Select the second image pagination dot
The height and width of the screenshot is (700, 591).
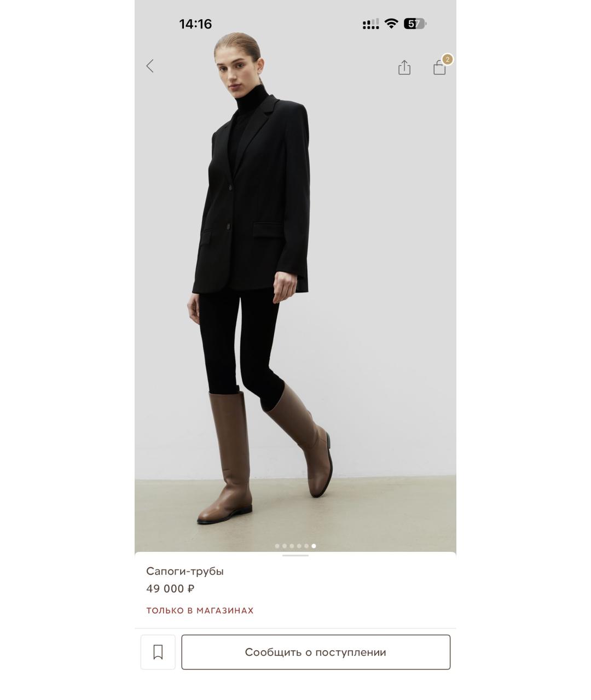coord(285,546)
